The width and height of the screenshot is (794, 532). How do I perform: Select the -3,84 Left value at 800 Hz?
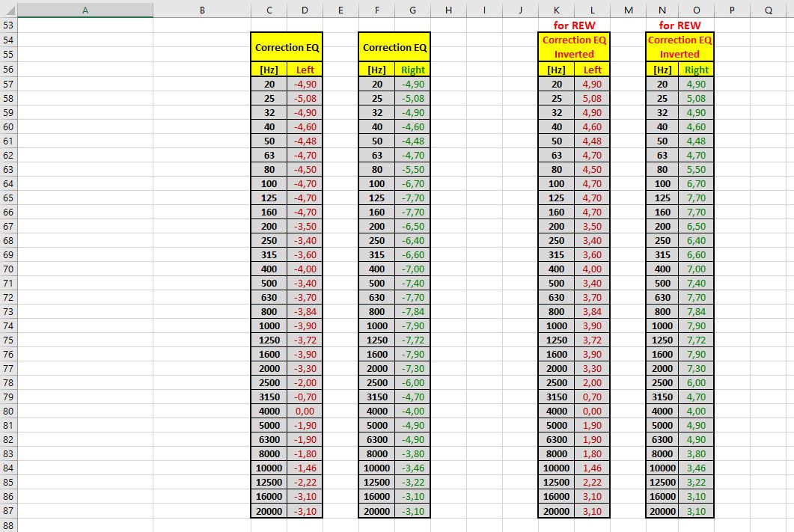(x=305, y=312)
